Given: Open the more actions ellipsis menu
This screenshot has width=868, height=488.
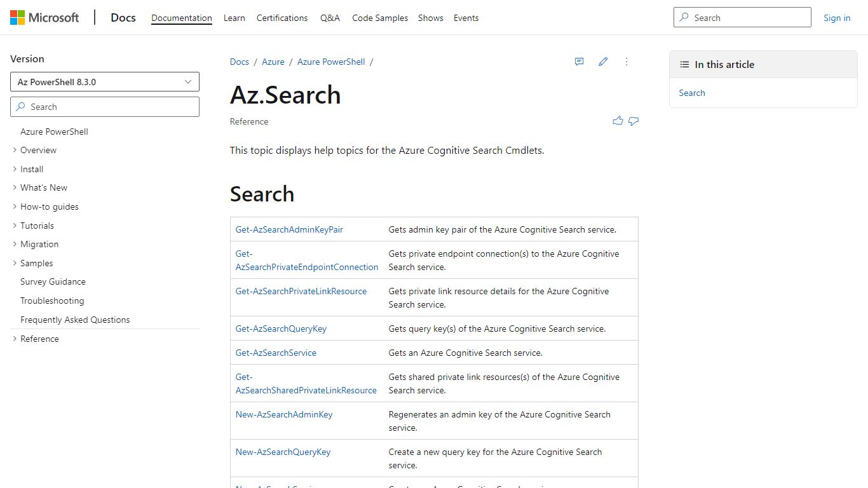Looking at the screenshot, I should (627, 62).
